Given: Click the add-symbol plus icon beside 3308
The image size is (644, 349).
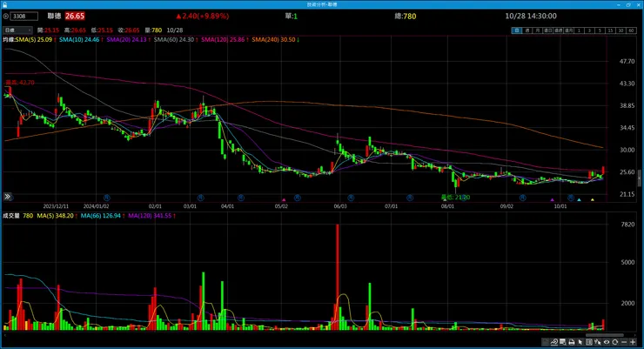Looking at the screenshot, I should [6, 16].
